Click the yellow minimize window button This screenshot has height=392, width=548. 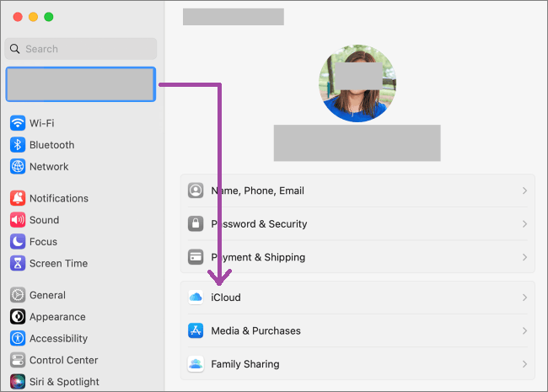click(x=33, y=17)
